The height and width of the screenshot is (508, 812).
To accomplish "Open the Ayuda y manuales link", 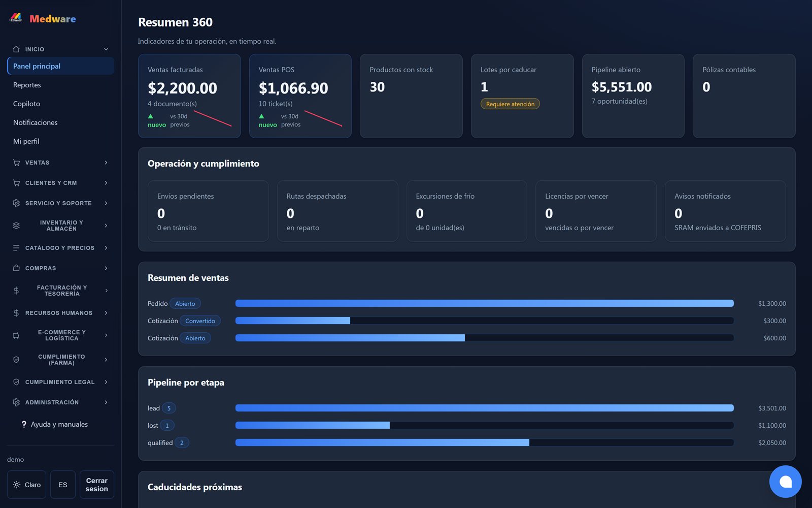I will click(x=59, y=424).
